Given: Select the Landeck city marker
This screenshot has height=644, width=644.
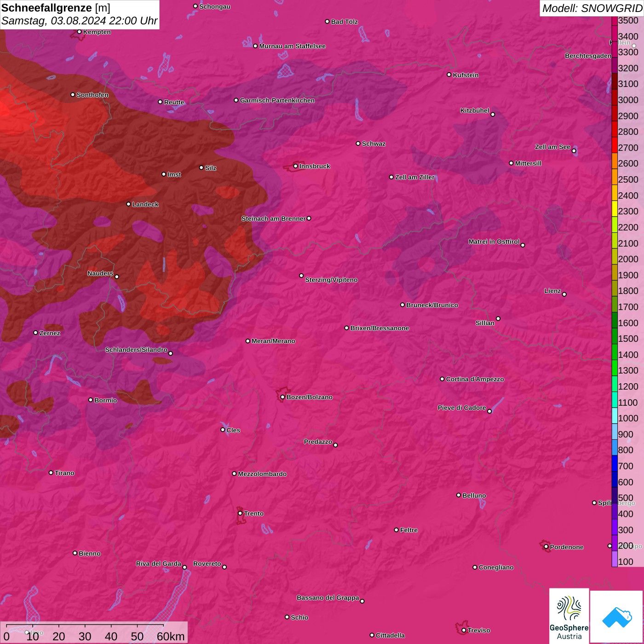Looking at the screenshot, I should click(x=128, y=204).
